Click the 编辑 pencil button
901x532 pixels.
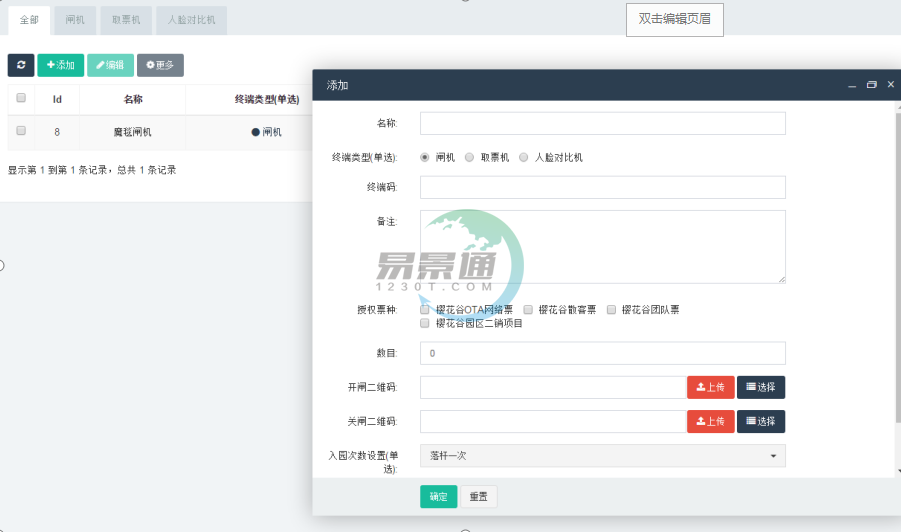[x=110, y=65]
